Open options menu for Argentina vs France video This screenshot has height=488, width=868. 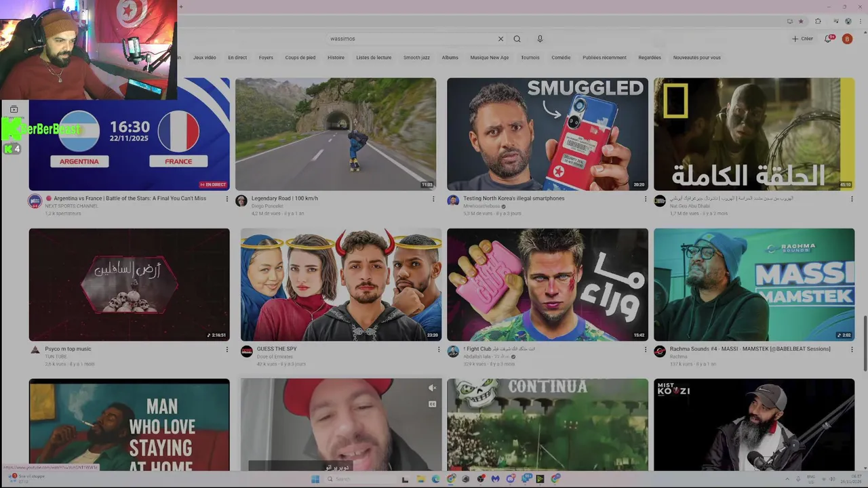point(226,199)
